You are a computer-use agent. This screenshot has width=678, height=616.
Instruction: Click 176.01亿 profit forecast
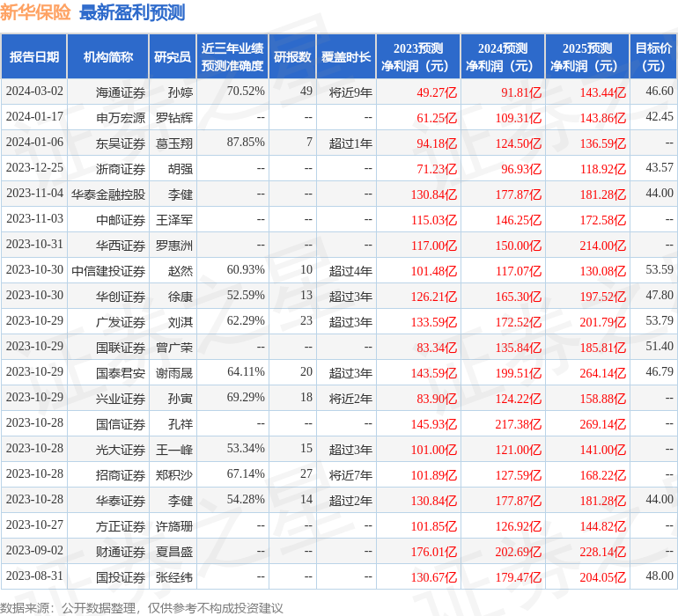tap(434, 551)
